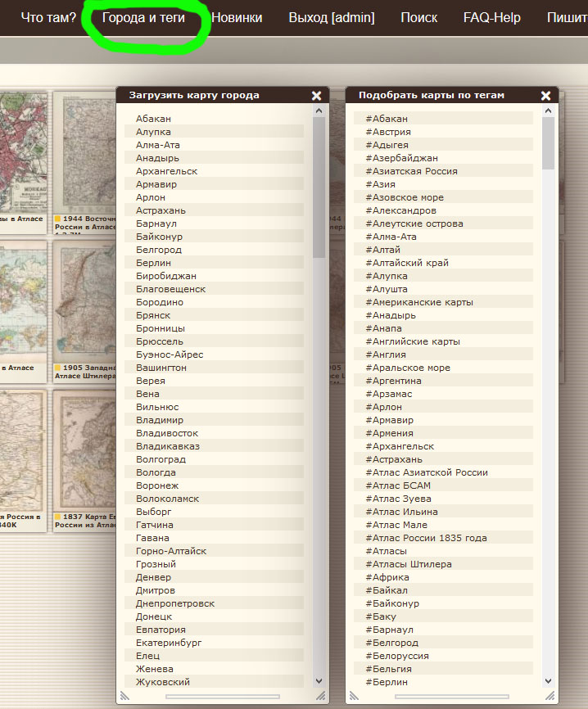The image size is (588, 709).
Task: Open the 'FAQ-Help' page
Action: (491, 17)
